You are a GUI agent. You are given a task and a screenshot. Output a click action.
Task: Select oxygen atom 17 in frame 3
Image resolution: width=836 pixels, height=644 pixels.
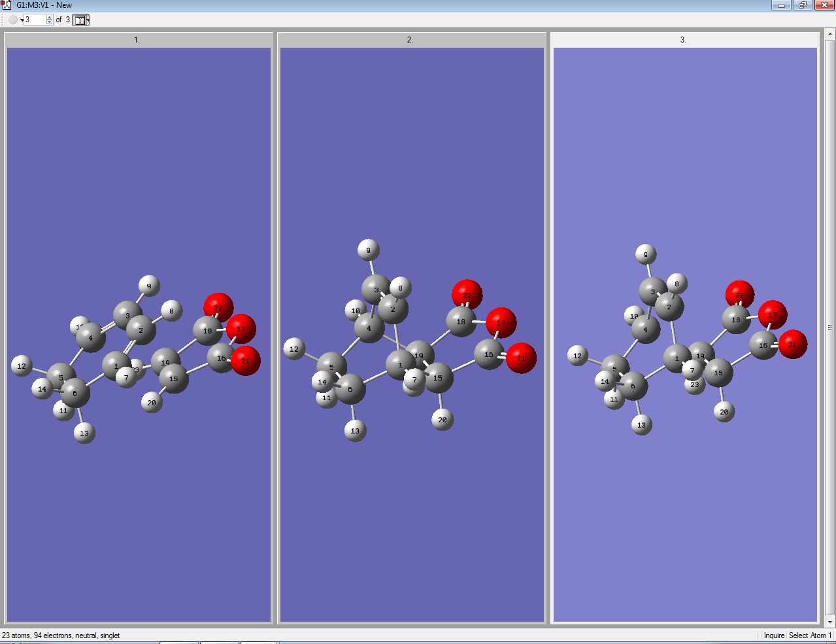(773, 314)
